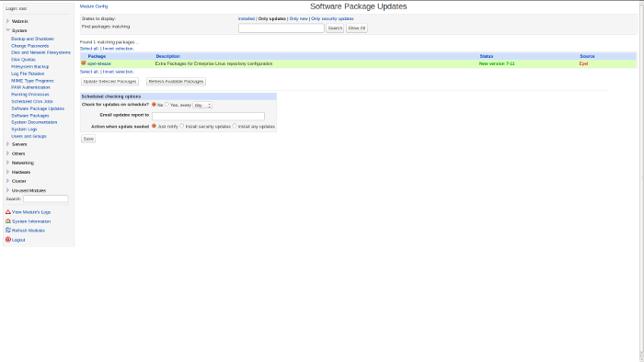The image size is (644, 362).
Task: Click the Module Config link
Action: coord(94,6)
